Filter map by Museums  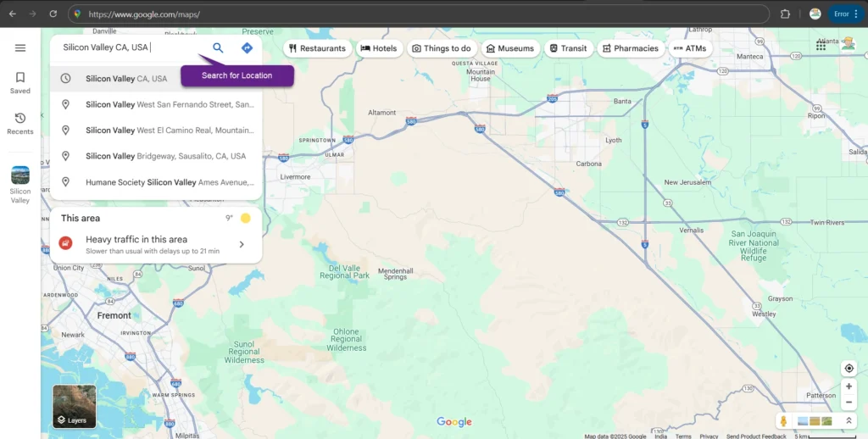pos(510,48)
